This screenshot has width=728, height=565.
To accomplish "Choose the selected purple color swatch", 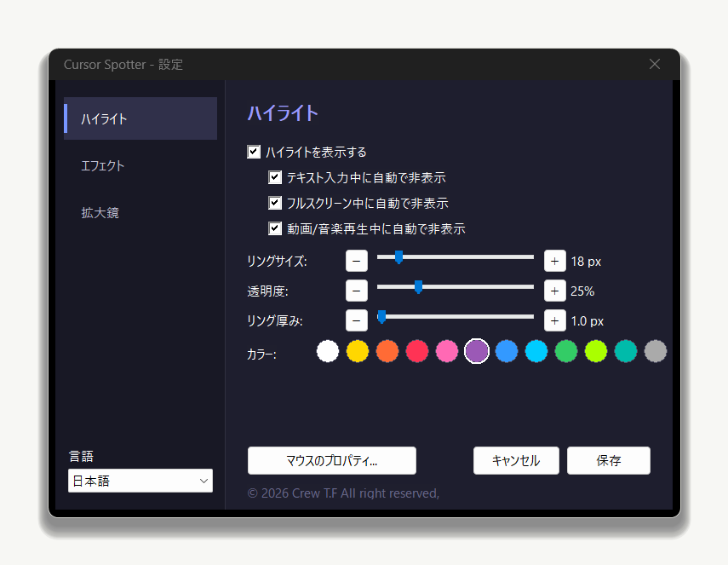I will coord(477,351).
